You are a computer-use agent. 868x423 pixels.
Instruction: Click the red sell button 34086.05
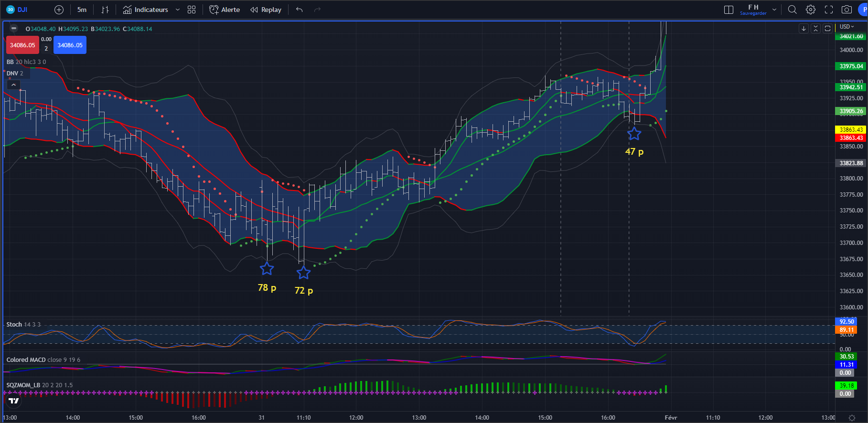(x=22, y=45)
